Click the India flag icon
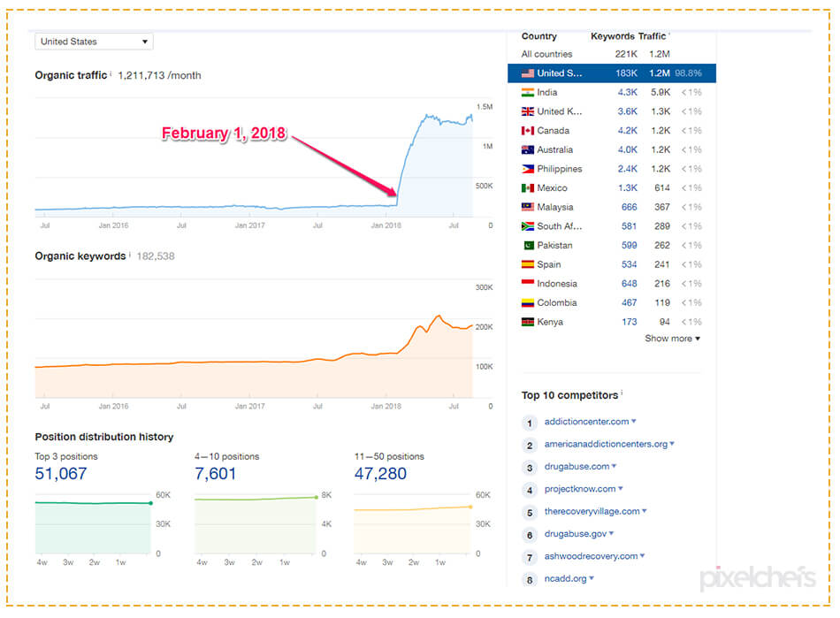 coord(528,92)
